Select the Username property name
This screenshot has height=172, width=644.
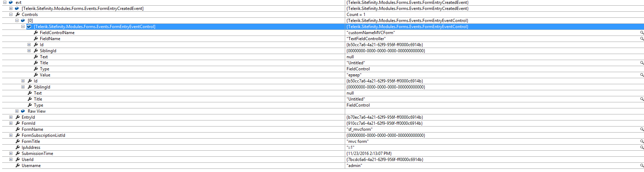click(31, 166)
